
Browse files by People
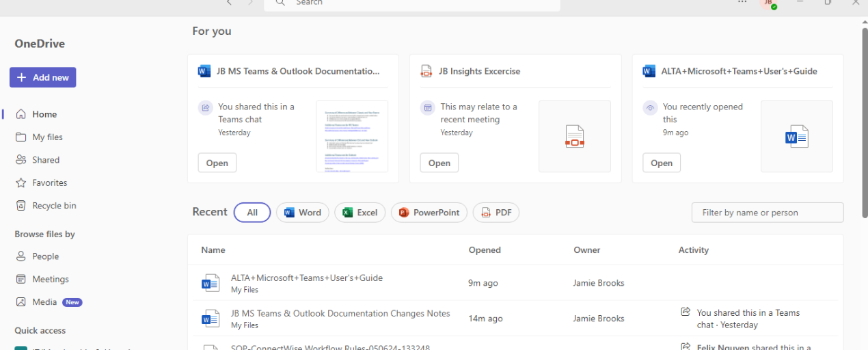pos(45,256)
